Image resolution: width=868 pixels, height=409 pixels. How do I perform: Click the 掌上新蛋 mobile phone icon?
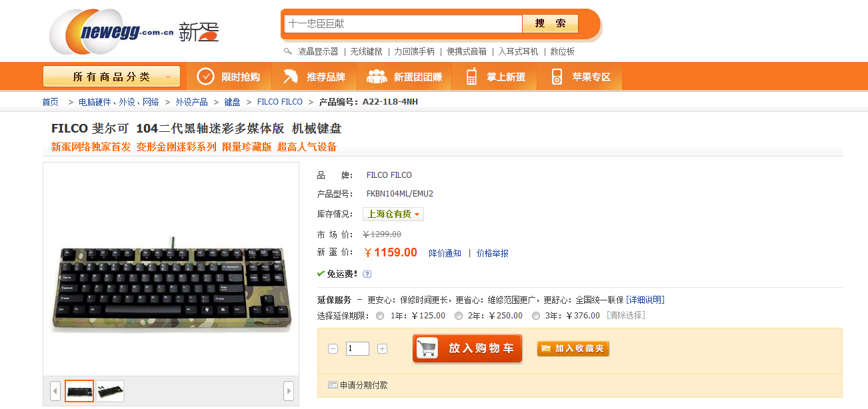coord(472,77)
